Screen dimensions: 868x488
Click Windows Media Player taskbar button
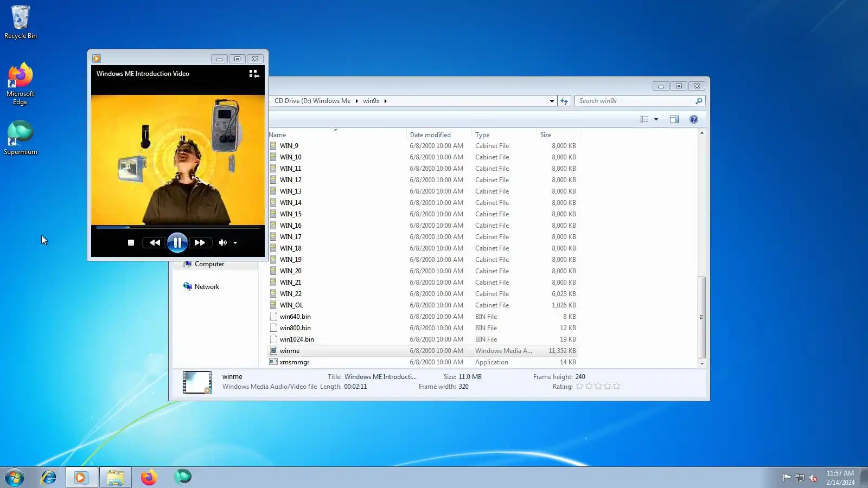click(x=81, y=478)
